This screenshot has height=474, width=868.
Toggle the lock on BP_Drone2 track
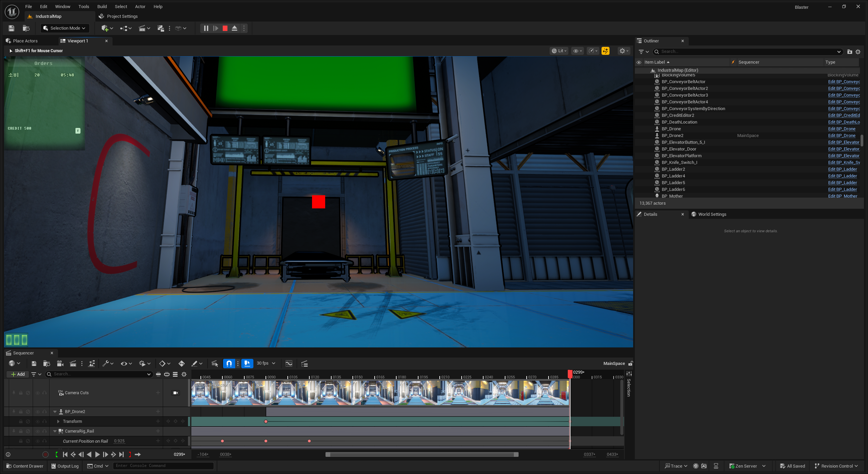click(x=21, y=411)
